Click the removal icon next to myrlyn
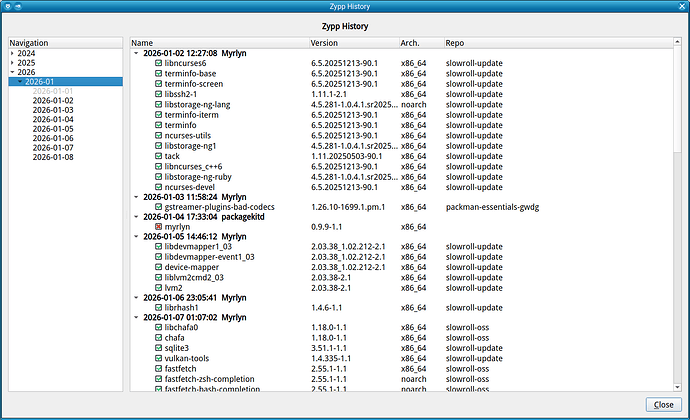Viewport: 690px width, 420px height. [x=158, y=228]
